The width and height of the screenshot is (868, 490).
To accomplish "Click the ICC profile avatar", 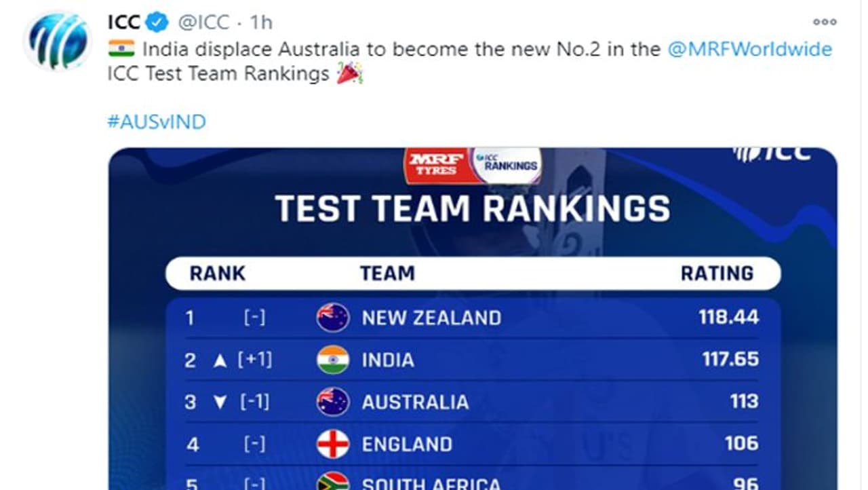I will (57, 40).
